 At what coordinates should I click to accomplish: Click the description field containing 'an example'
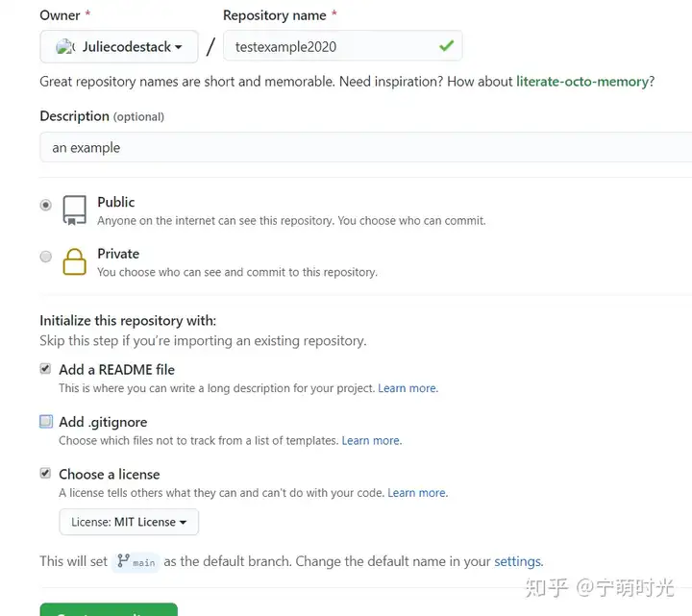pos(366,147)
